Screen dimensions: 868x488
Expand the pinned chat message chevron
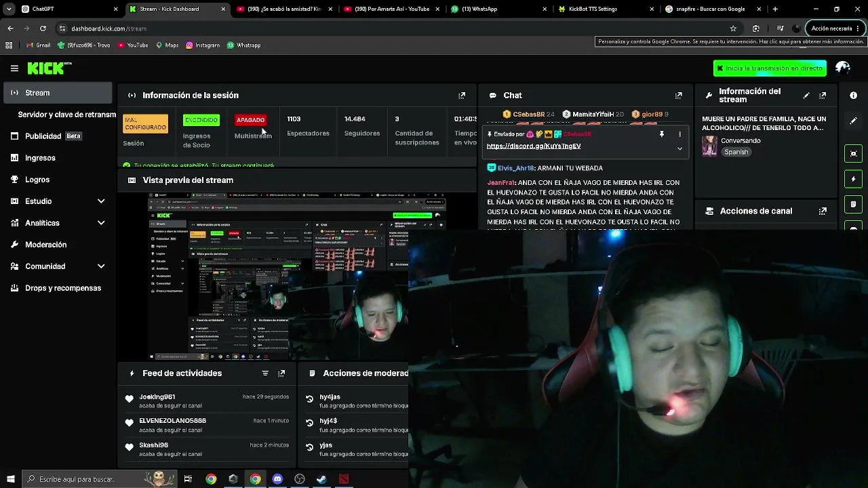click(x=679, y=149)
